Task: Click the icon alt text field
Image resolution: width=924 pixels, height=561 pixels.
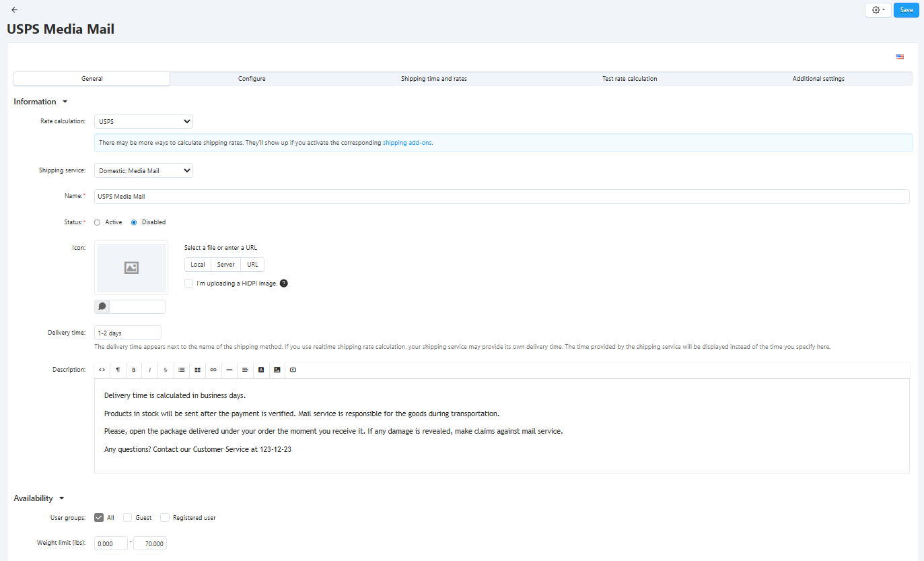Action: pos(137,306)
